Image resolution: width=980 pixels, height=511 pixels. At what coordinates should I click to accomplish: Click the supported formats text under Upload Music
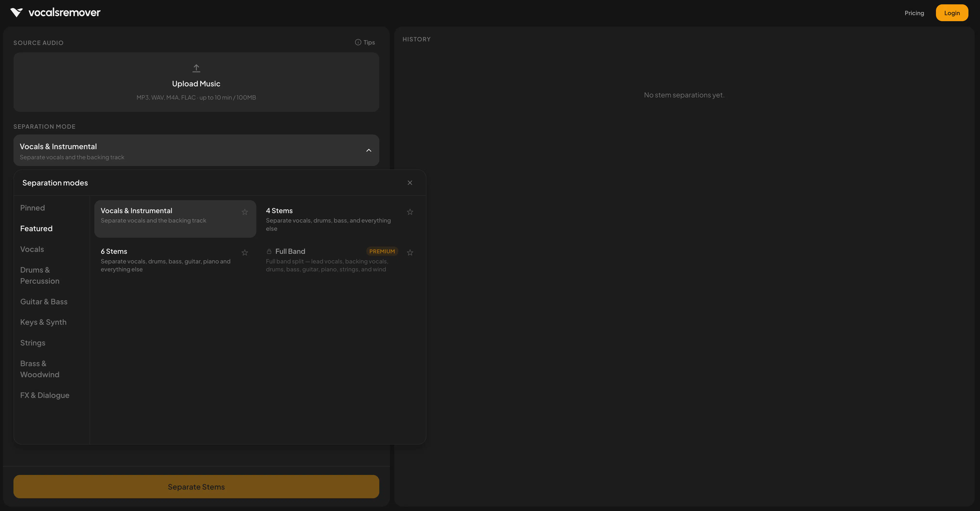point(196,98)
